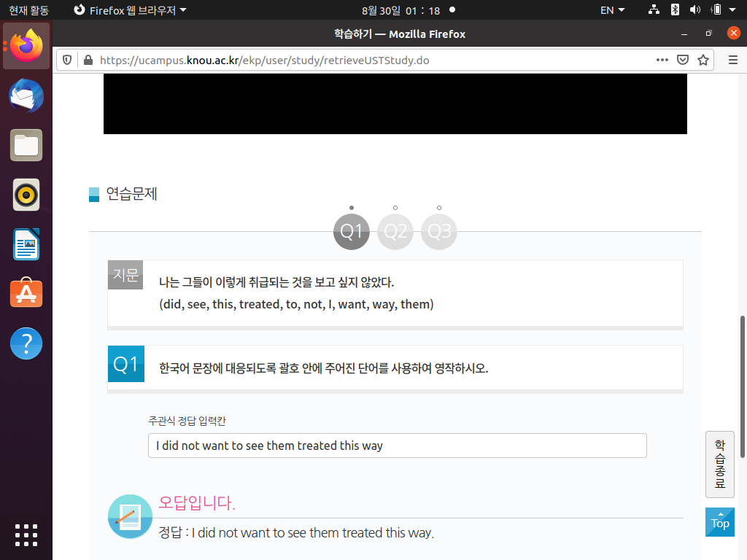
Task: Open 현재 활동 activities overview
Action: (x=28, y=10)
